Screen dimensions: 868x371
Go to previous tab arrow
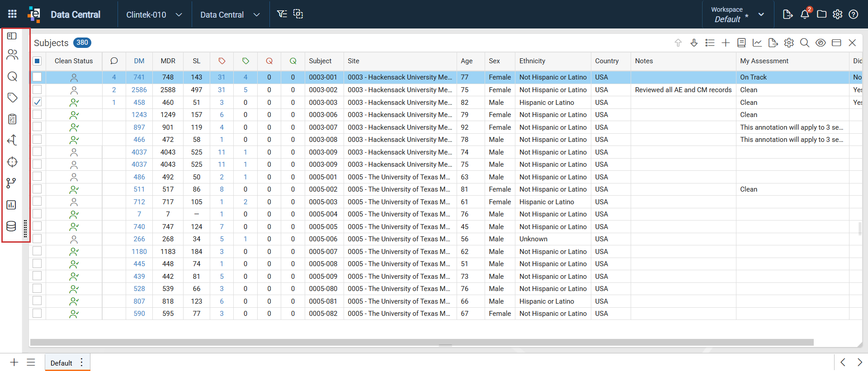point(843,362)
